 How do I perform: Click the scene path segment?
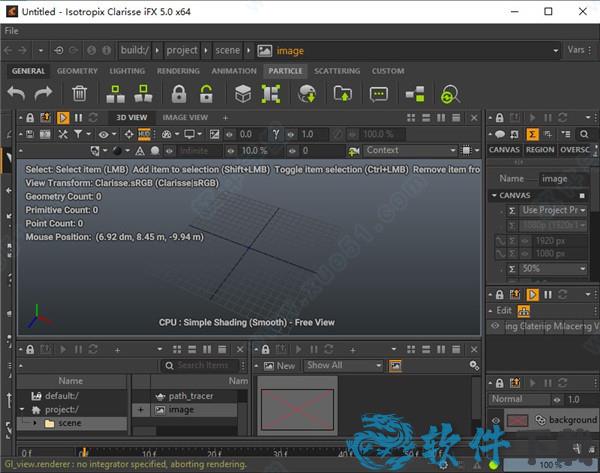[227, 50]
